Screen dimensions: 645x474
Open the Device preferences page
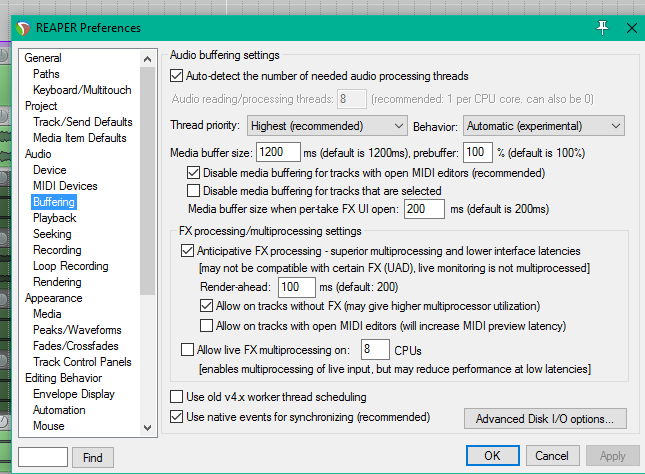tap(50, 170)
